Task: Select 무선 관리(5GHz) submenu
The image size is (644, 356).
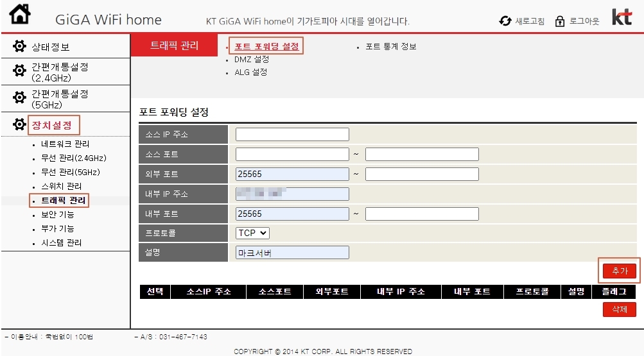Action: click(x=70, y=172)
